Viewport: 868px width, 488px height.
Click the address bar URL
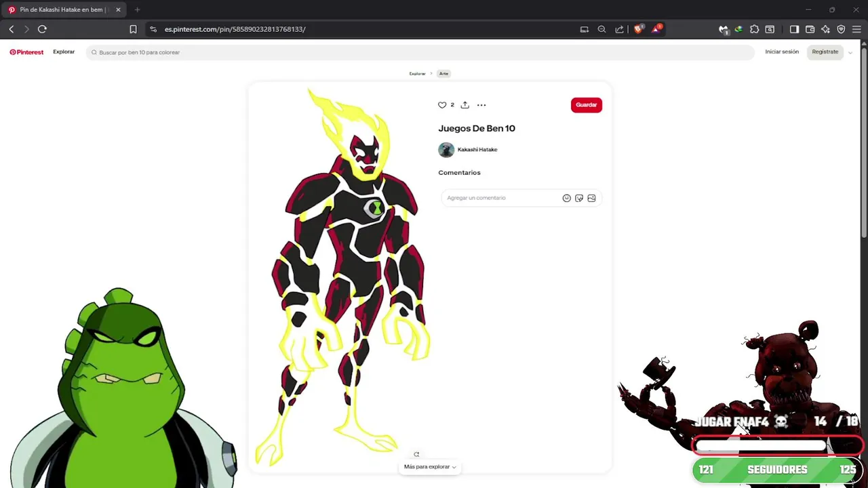(235, 29)
